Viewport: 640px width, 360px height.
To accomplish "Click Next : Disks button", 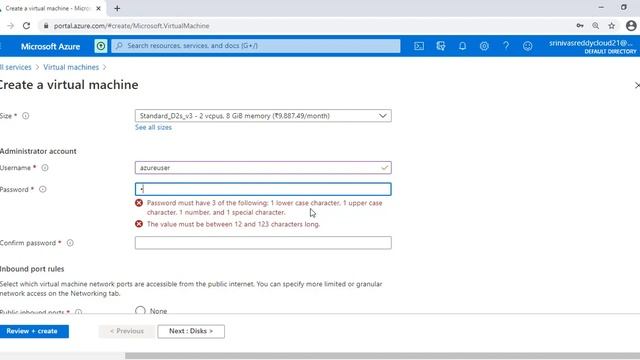I will tap(191, 331).
